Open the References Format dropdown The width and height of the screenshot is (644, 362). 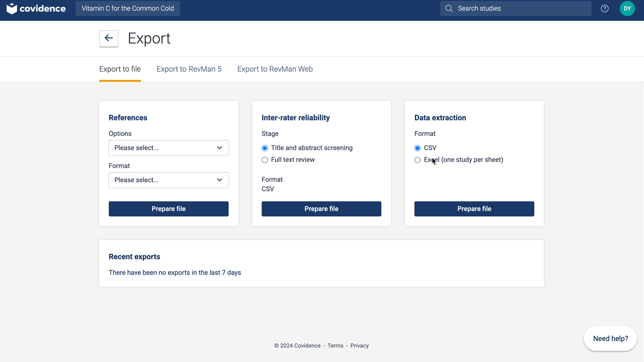coord(168,180)
